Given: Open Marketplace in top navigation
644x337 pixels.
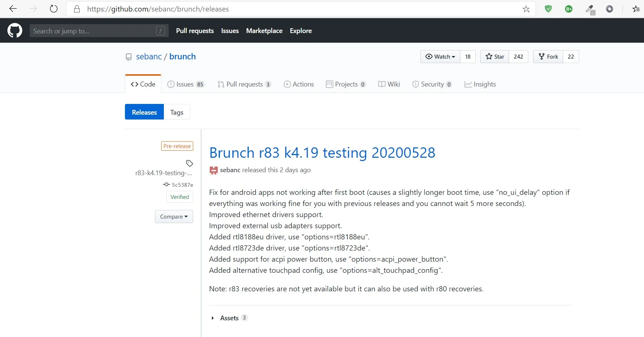Looking at the screenshot, I should click(264, 31).
